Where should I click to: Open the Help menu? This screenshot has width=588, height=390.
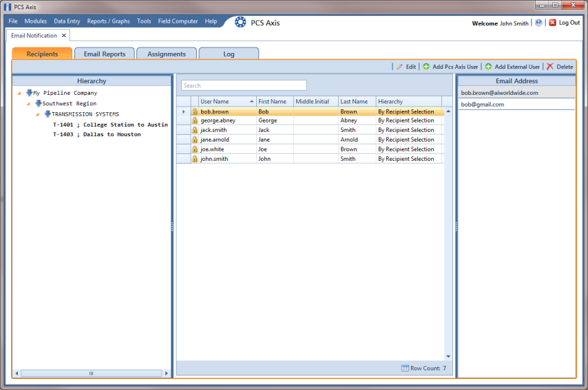point(211,21)
